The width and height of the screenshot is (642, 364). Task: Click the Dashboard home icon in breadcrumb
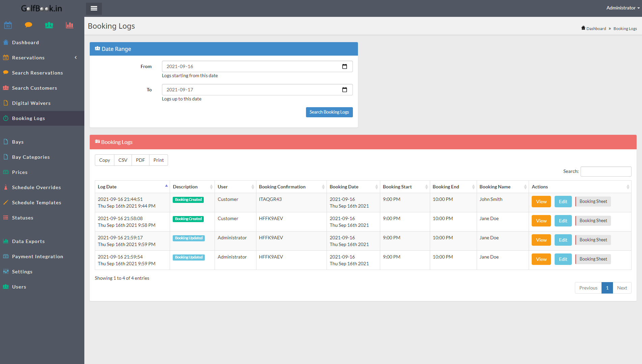click(x=583, y=28)
